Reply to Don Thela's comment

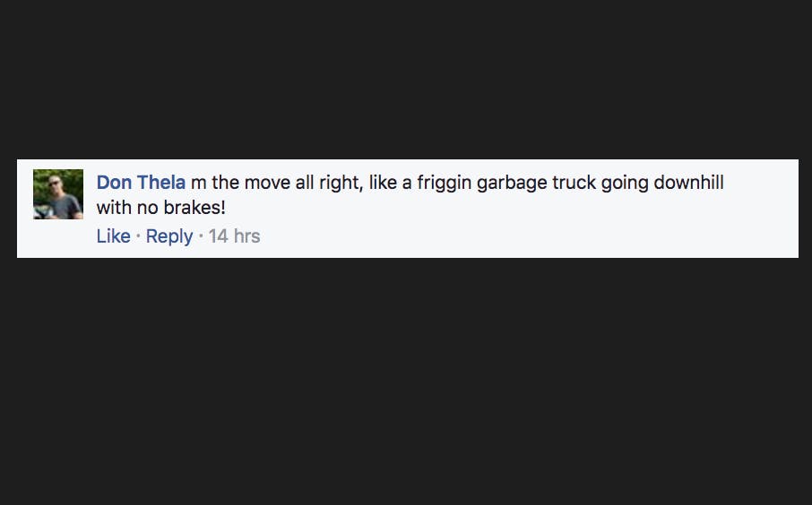click(x=169, y=236)
